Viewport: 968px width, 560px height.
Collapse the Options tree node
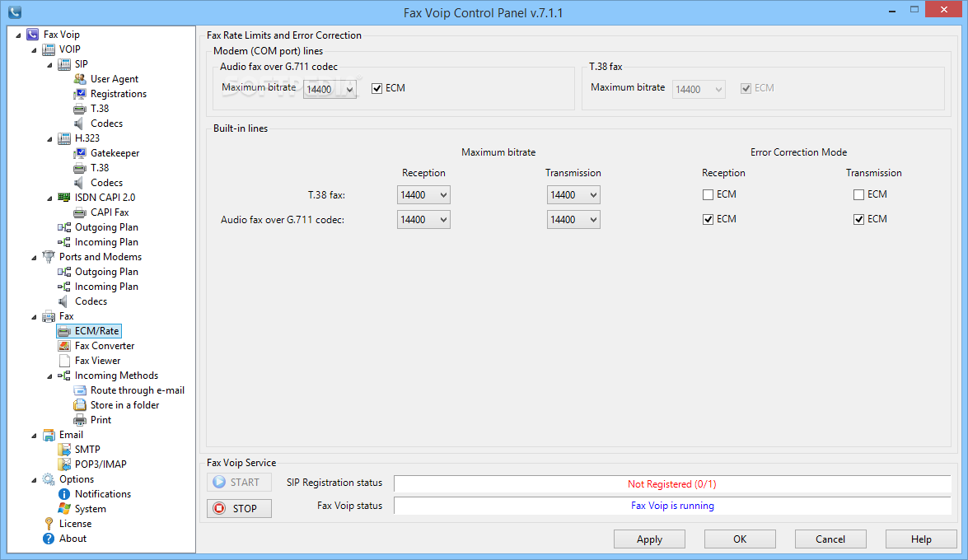34,480
